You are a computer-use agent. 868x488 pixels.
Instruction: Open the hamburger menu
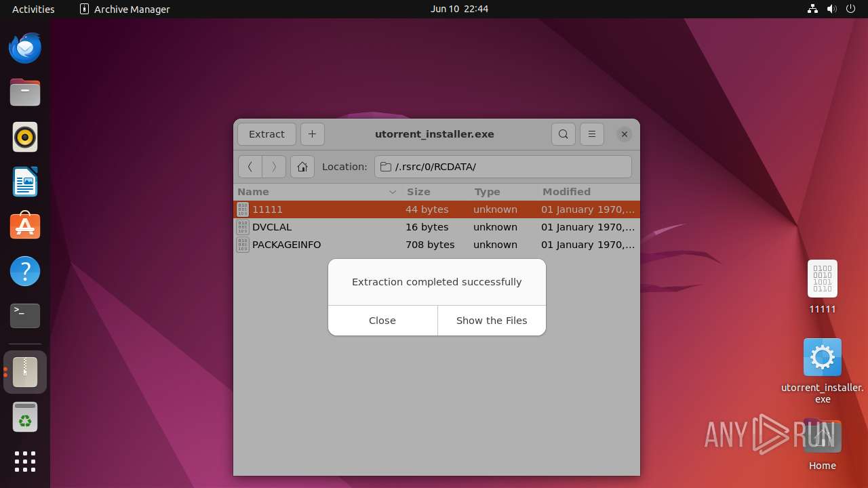coord(592,134)
